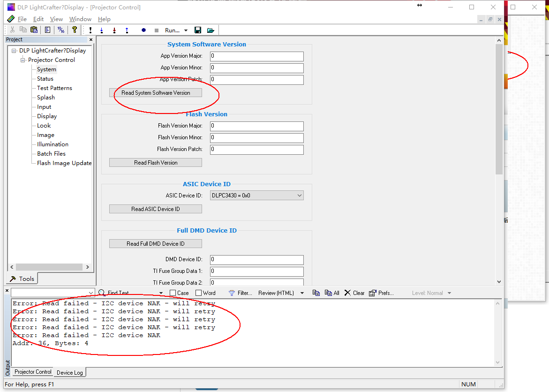Click the project tree horizontal scrollbar thumb
The image size is (549, 392).
pos(49,267)
